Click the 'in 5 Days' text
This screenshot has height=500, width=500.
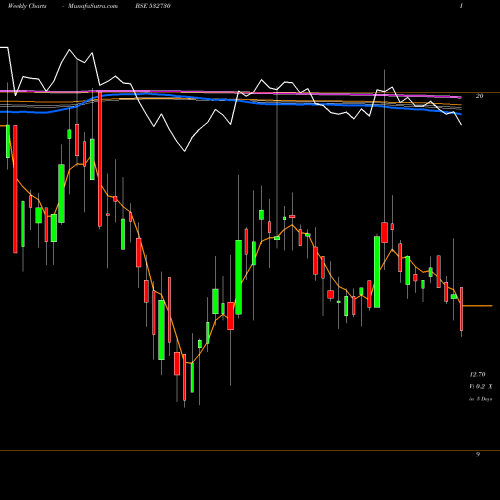pyautogui.click(x=480, y=399)
